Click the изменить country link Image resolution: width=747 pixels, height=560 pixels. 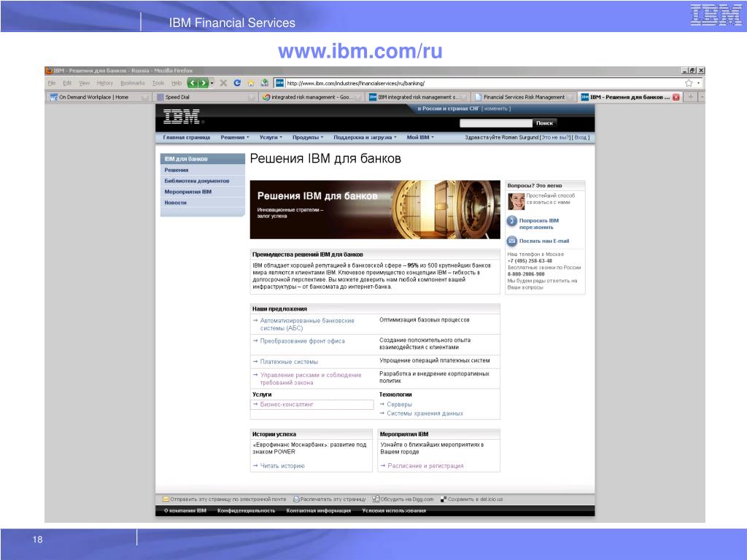tap(496, 109)
